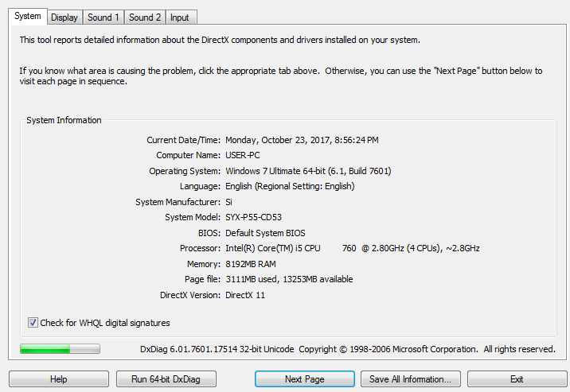Screen dimensions: 570x392
Task: Open the Display tab
Action: pos(64,17)
